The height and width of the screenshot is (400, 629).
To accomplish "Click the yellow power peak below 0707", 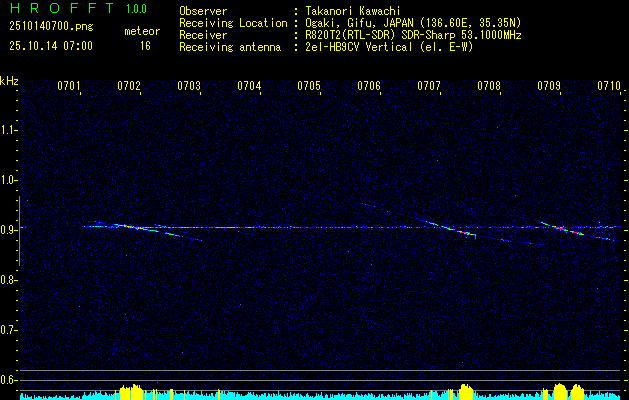I will click(x=466, y=392).
